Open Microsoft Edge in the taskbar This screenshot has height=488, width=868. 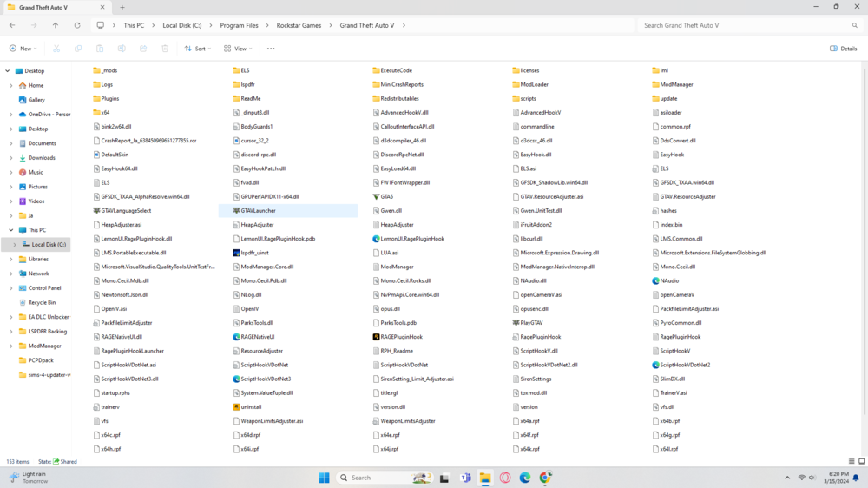[525, 478]
